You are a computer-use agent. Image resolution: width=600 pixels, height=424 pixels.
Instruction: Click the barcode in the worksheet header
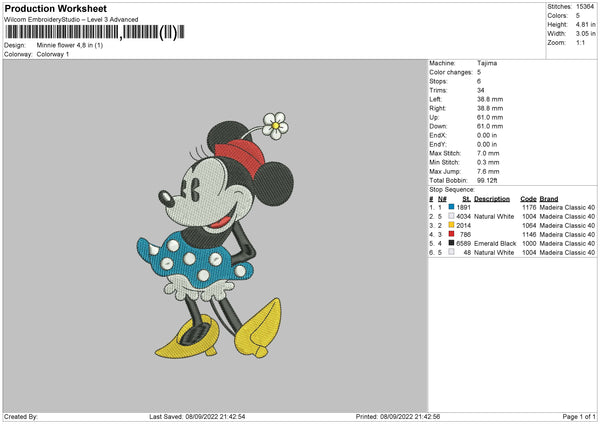[x=91, y=32]
